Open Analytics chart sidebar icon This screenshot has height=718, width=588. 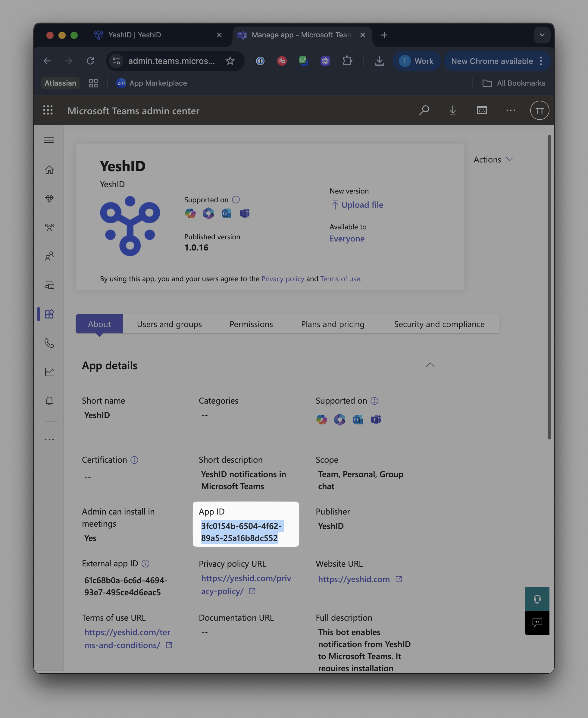pyautogui.click(x=49, y=372)
